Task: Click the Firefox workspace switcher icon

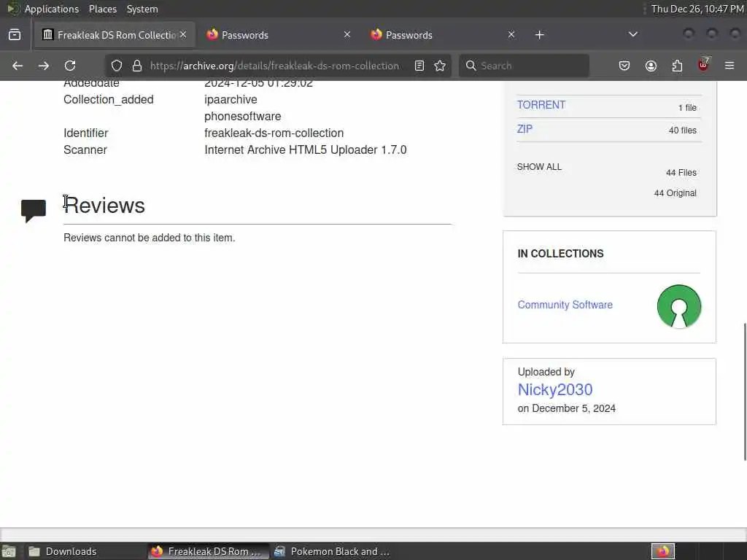Action: (x=662, y=551)
